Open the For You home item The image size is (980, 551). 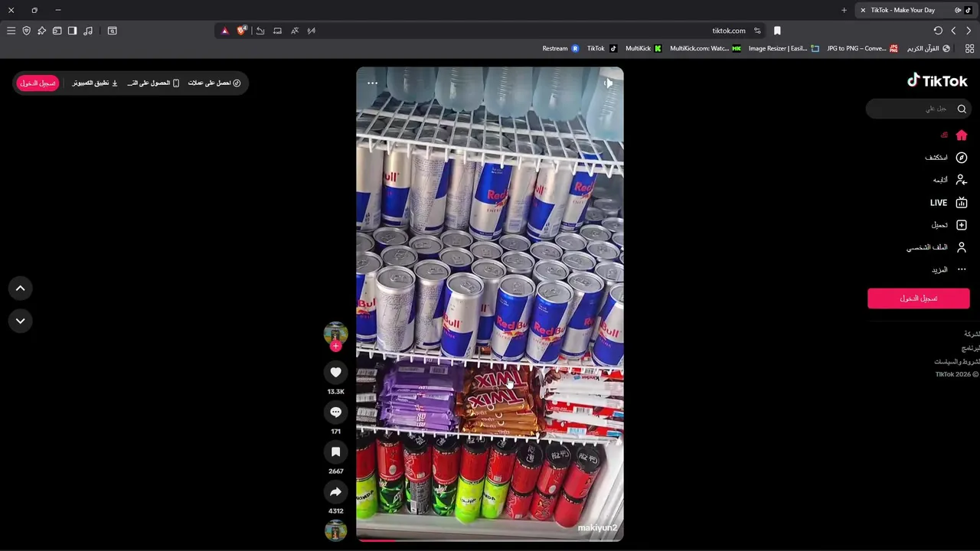click(x=954, y=135)
